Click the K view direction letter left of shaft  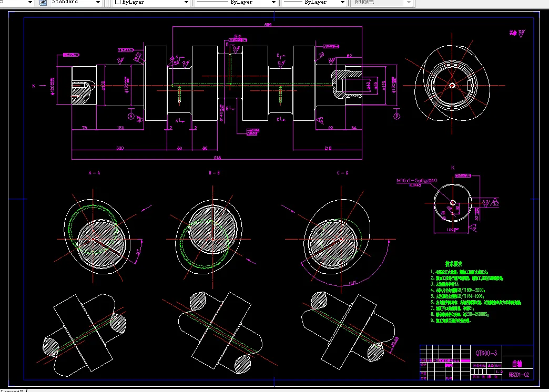pyautogui.click(x=34, y=86)
